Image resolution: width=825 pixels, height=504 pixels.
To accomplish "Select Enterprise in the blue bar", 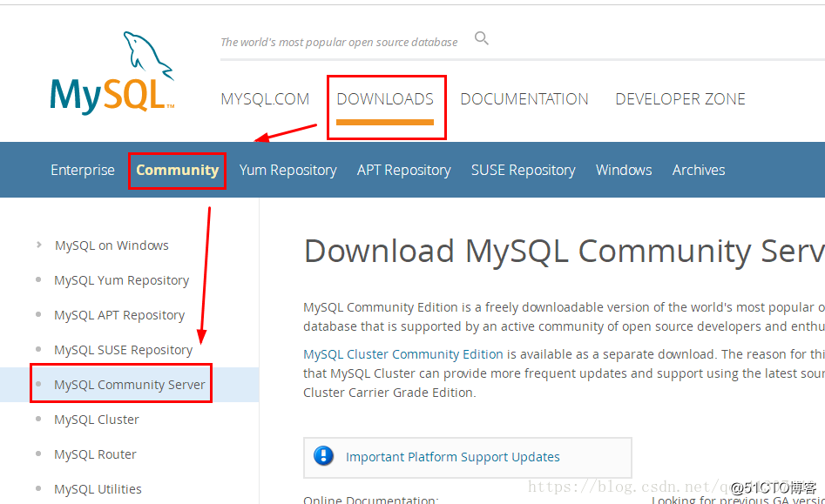I will (x=83, y=170).
